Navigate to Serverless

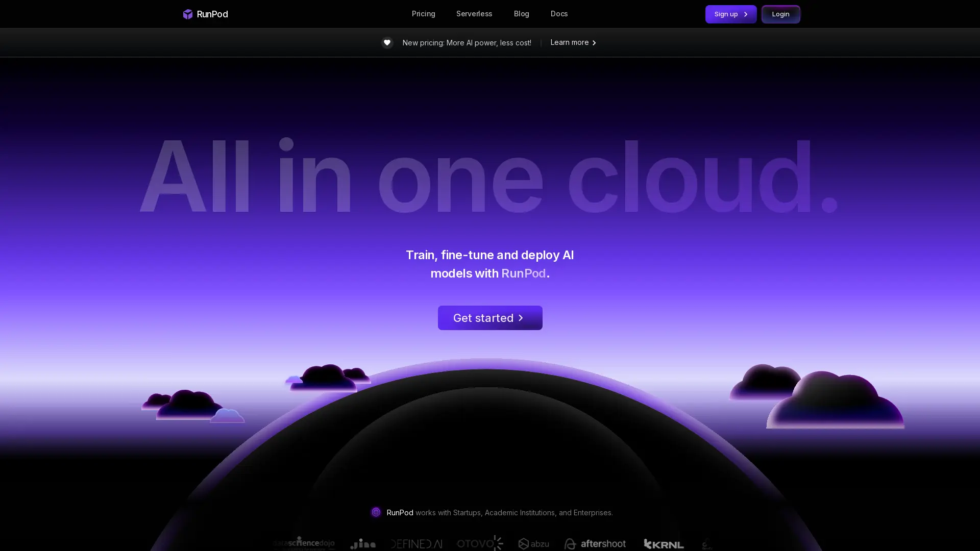tap(474, 14)
